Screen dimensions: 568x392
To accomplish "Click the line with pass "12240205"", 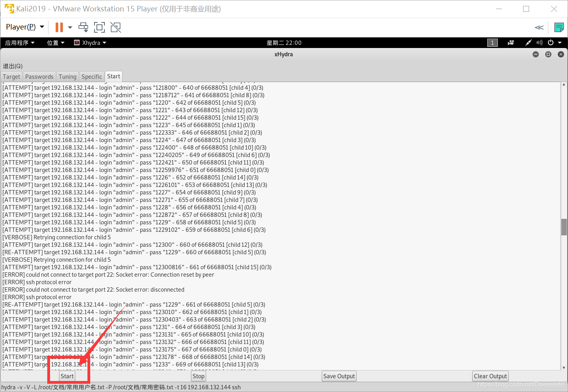I will [136, 155].
